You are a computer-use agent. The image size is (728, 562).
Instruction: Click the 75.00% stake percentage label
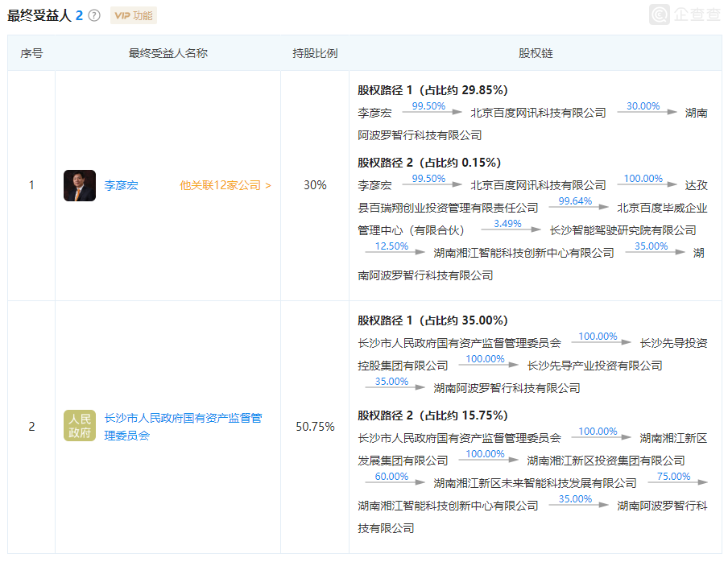674,477
